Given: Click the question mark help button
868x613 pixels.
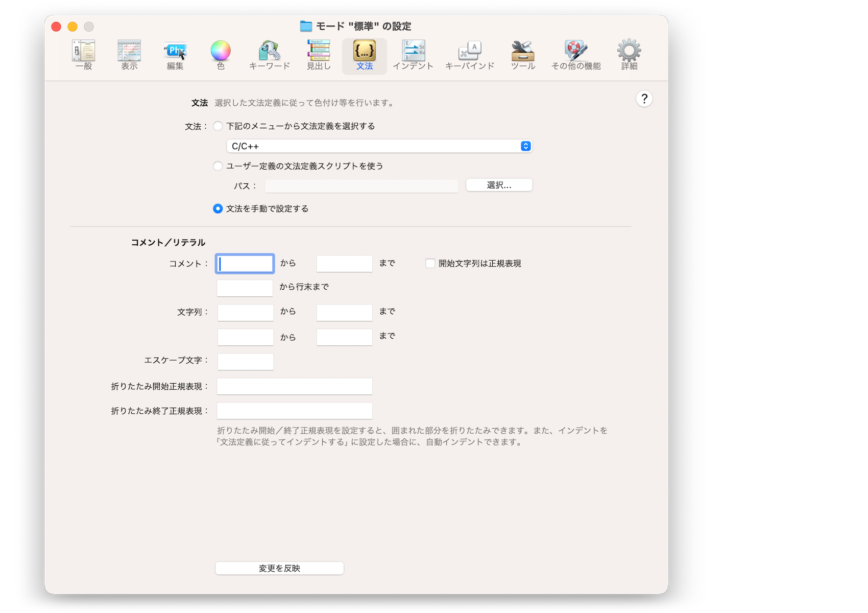Looking at the screenshot, I should coord(644,99).
